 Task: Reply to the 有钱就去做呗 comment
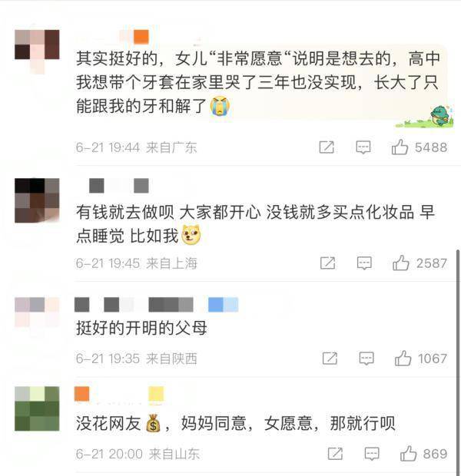(x=364, y=263)
